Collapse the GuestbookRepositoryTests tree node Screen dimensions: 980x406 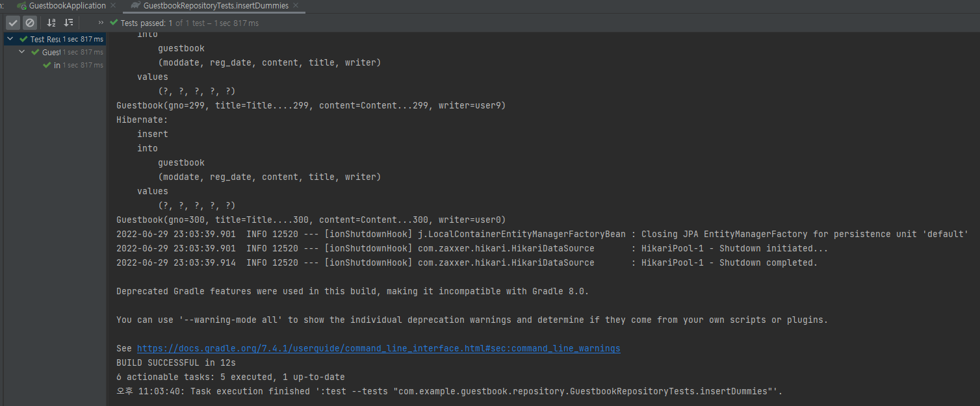(22, 52)
